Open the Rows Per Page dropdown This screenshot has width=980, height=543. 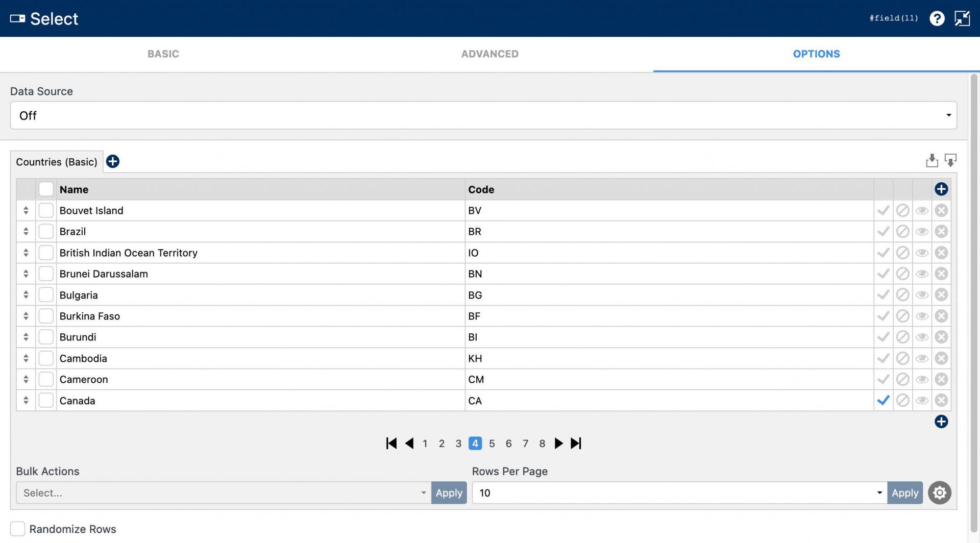(679, 493)
